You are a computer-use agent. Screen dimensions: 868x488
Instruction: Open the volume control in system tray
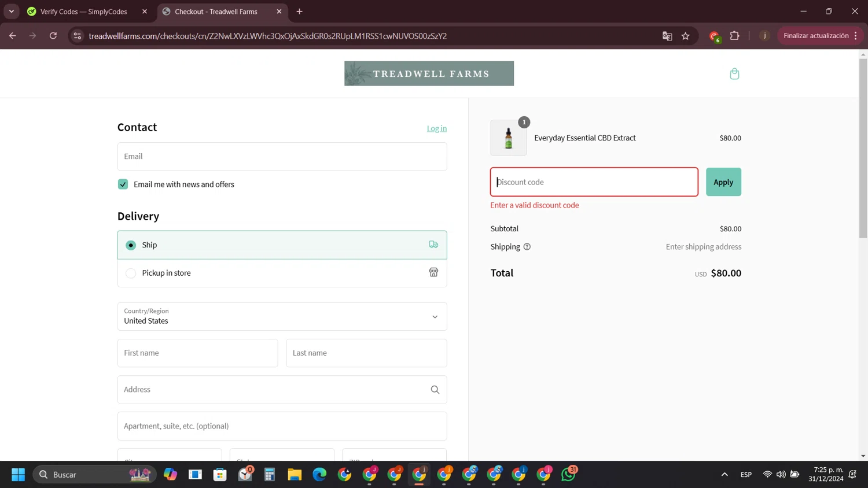click(x=781, y=475)
